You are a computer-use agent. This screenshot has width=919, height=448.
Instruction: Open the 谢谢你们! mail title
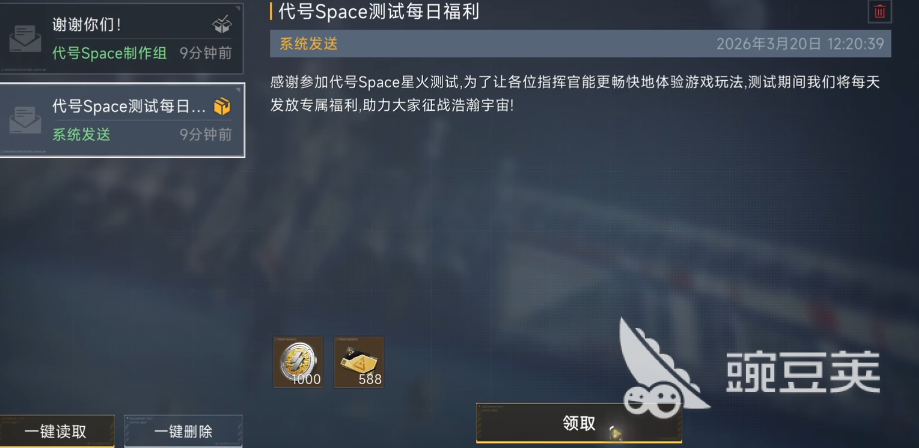87,25
